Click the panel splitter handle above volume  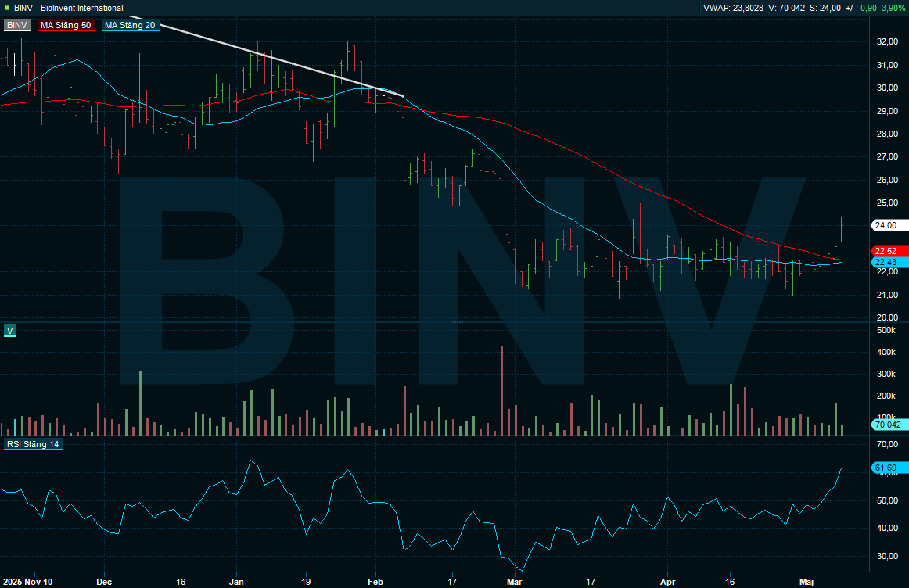pos(458,321)
